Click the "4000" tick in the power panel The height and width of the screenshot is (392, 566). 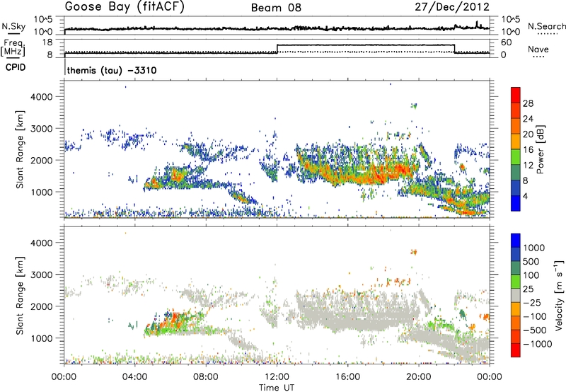click(x=41, y=97)
